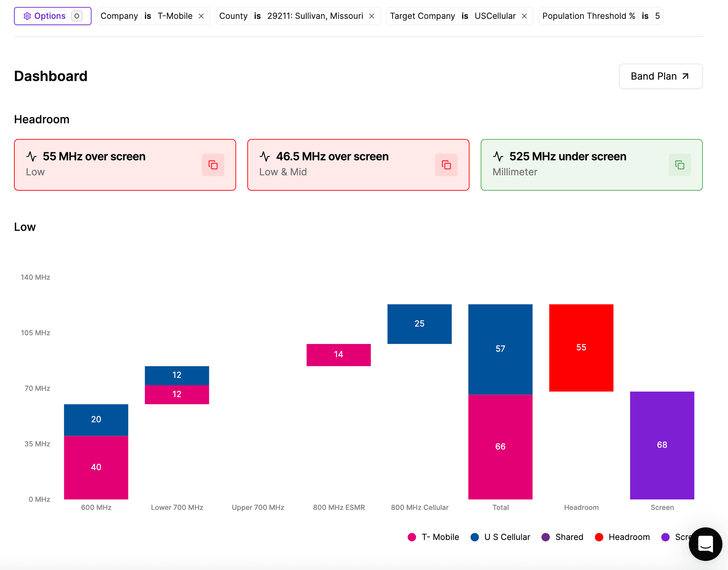Screen dimensions: 728x570
Task: Remove the USCellular target company filter
Action: click(x=524, y=16)
